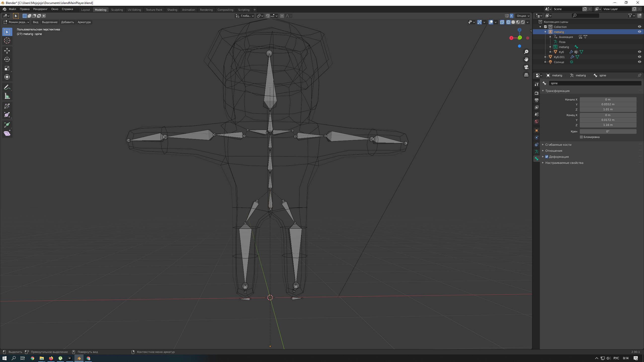The height and width of the screenshot is (362, 644).
Task: Open the Object Data (armature) properties tab
Action: (x=537, y=152)
